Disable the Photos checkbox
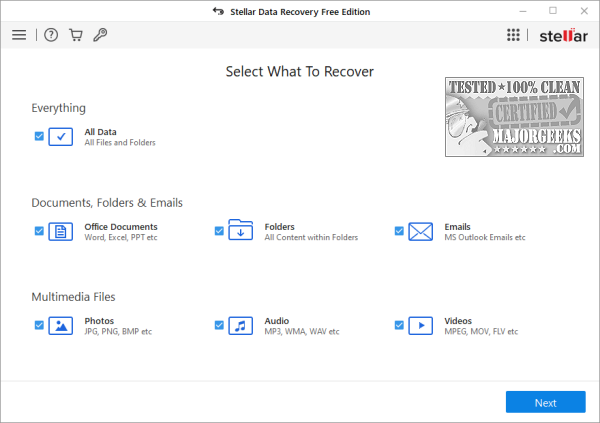This screenshot has height=423, width=600. [39, 325]
